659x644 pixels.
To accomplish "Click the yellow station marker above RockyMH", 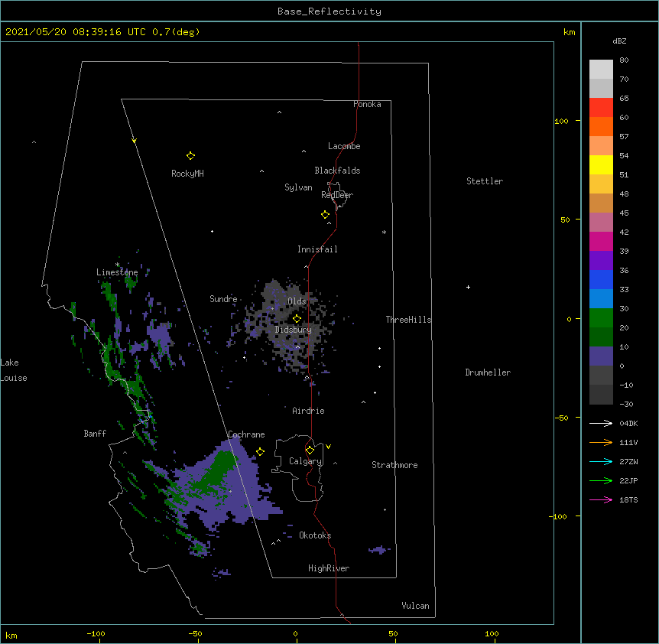I will 190,156.
